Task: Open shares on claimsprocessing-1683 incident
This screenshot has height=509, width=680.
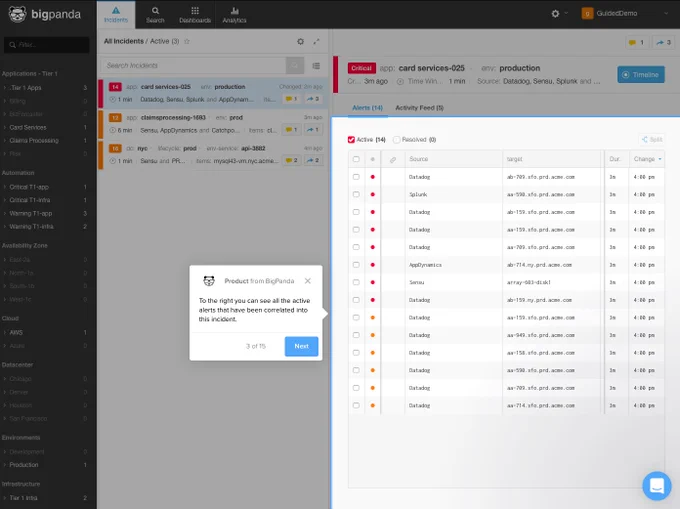Action: tap(313, 130)
